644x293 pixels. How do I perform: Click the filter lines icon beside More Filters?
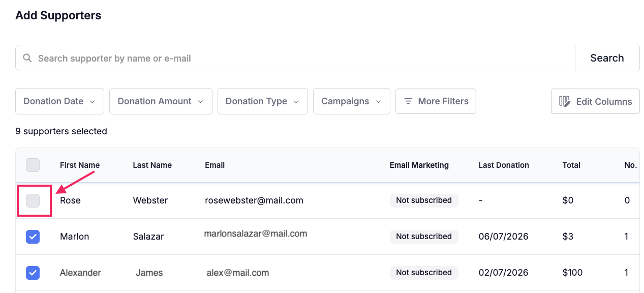click(x=408, y=101)
